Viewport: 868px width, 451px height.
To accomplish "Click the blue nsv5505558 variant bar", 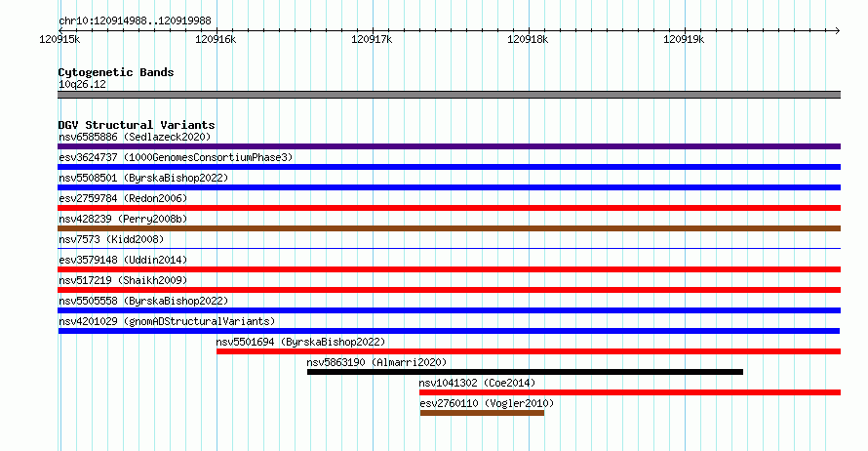I will click(x=449, y=310).
